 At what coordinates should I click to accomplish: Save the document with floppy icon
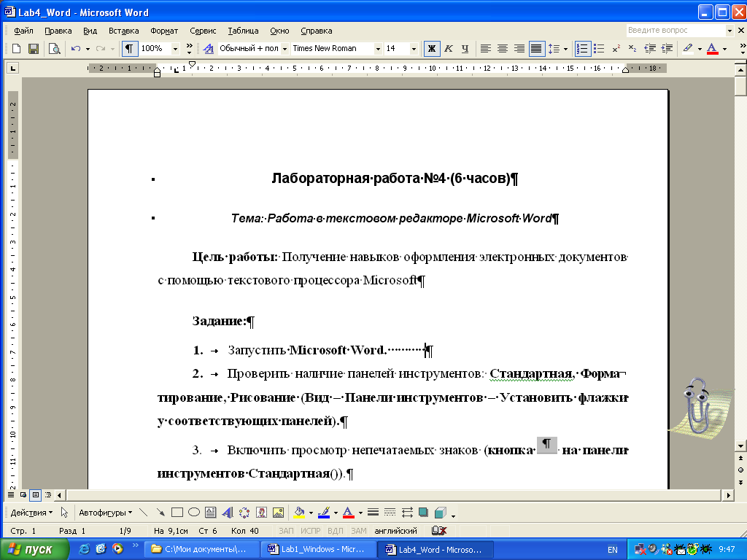pos(34,49)
